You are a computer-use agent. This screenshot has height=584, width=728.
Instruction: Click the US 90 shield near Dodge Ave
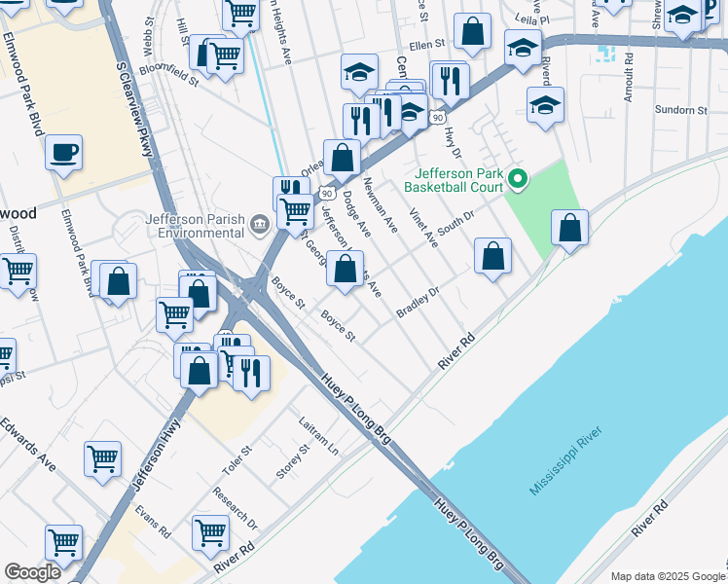pos(327,194)
